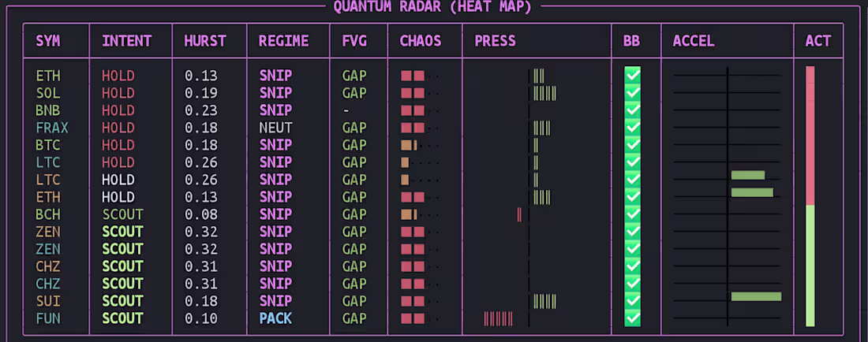The height and width of the screenshot is (342, 868).
Task: Click the dash FVG cell in BNB row
Action: pyautogui.click(x=346, y=110)
